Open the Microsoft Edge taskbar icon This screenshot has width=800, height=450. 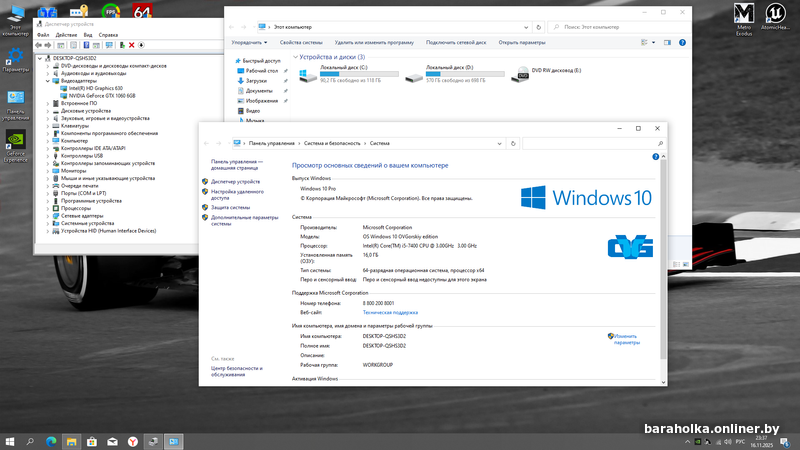tap(49, 441)
